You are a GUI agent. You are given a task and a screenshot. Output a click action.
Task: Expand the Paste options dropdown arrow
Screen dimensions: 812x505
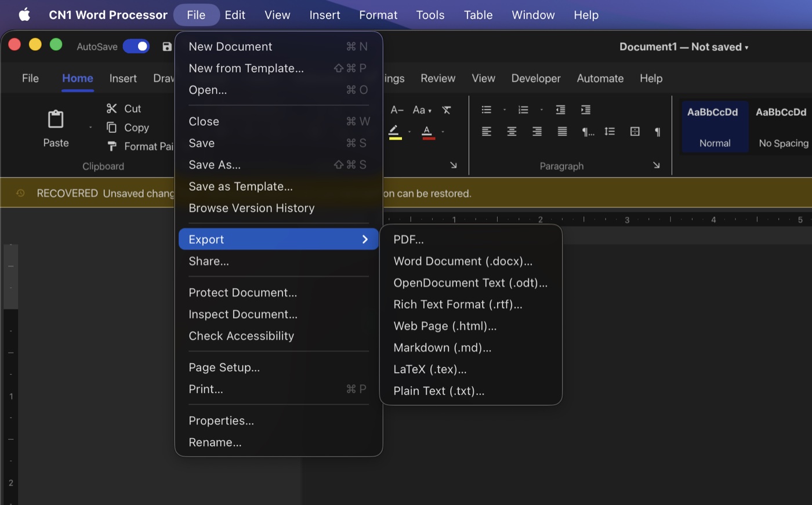click(x=90, y=127)
